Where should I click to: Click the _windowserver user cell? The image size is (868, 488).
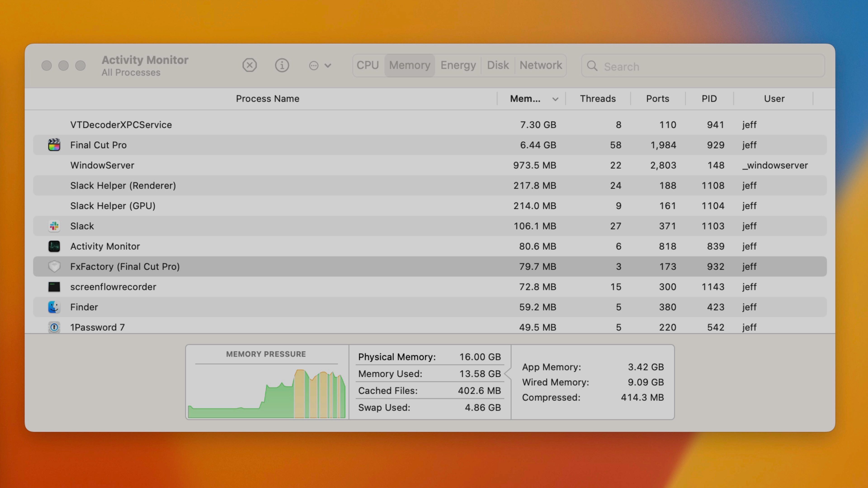pyautogui.click(x=775, y=165)
